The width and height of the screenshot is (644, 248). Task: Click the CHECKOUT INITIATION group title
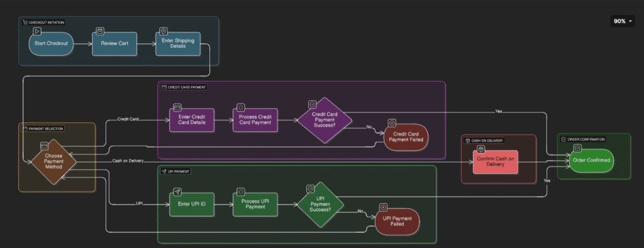47,23
